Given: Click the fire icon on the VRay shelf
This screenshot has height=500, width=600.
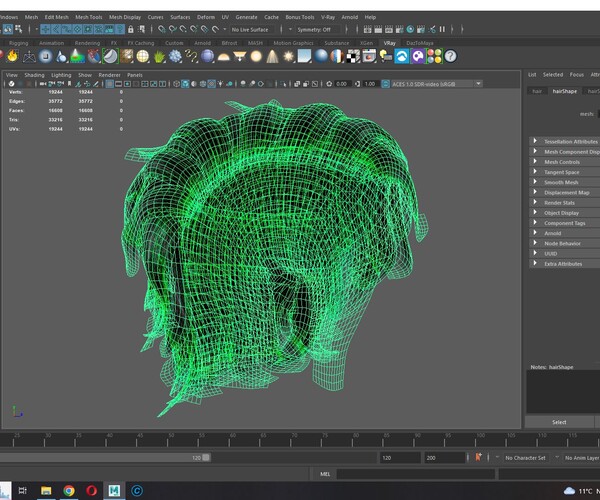Looking at the screenshot, I should (x=13, y=56).
